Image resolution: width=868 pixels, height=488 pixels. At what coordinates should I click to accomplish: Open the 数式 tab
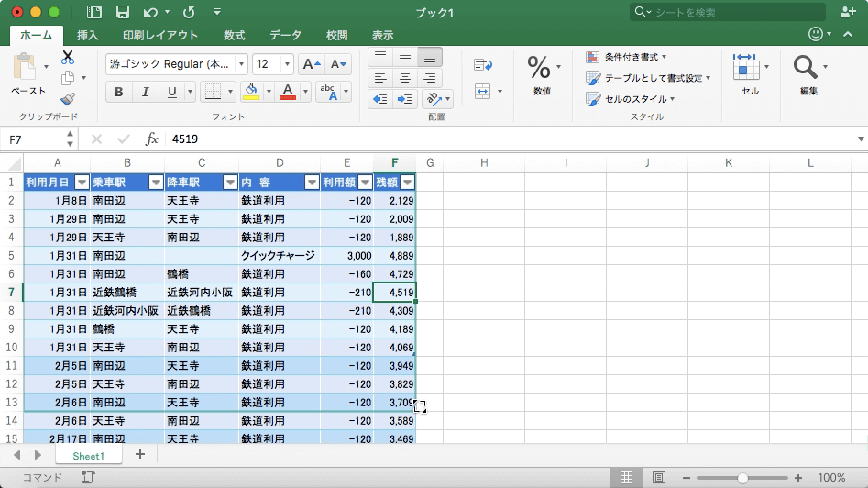pyautogui.click(x=234, y=36)
